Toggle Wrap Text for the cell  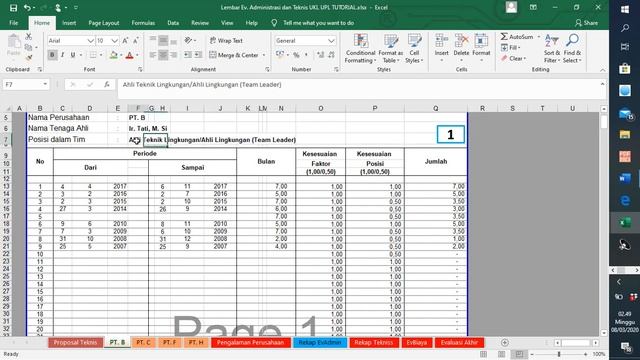click(x=226, y=40)
